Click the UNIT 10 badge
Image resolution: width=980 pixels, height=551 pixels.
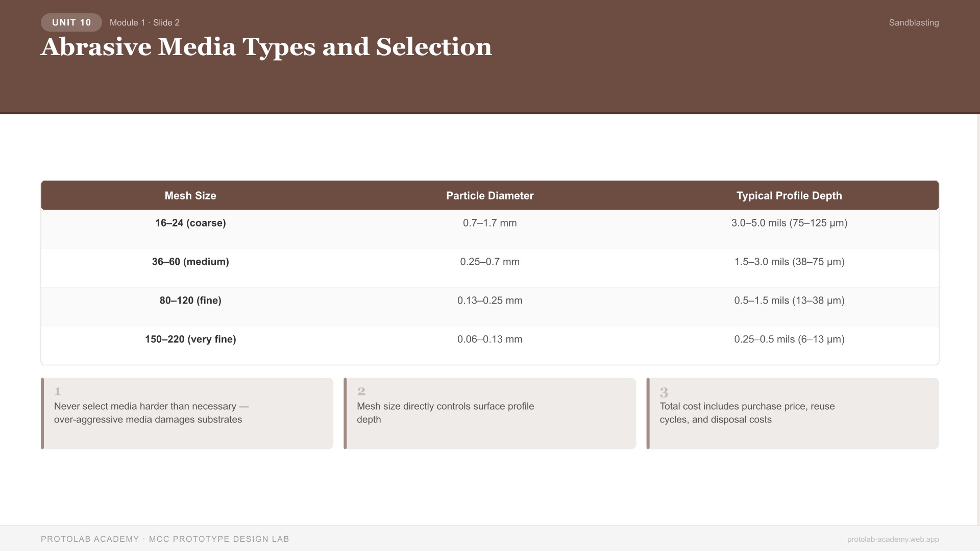tap(71, 22)
